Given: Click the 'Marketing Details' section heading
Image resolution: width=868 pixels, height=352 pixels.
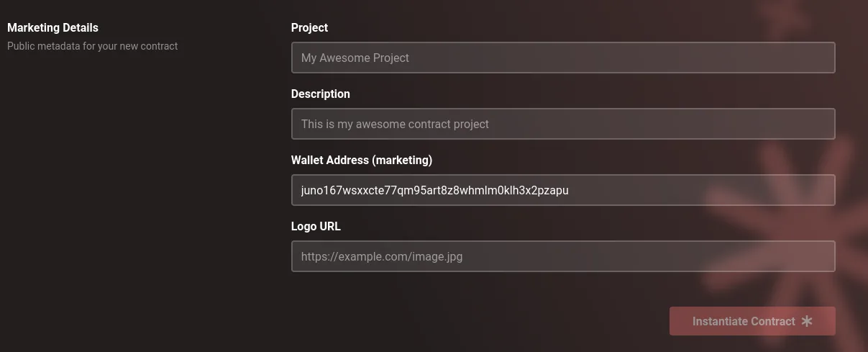Looking at the screenshot, I should point(52,27).
